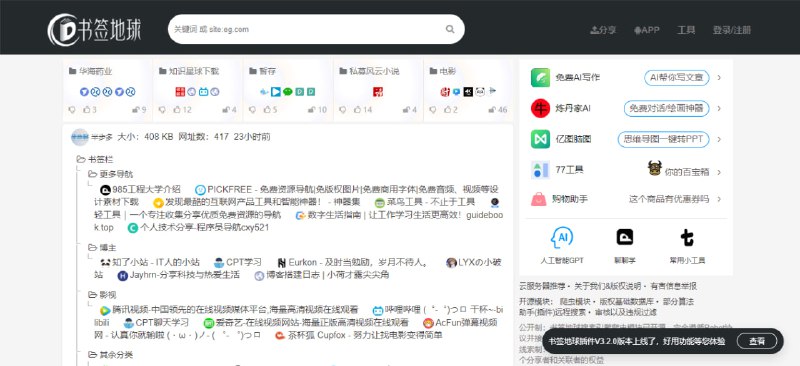This screenshot has height=366, width=800.
Task: Click the 免费对话/绘画神器 button
Action: pyautogui.click(x=666, y=108)
